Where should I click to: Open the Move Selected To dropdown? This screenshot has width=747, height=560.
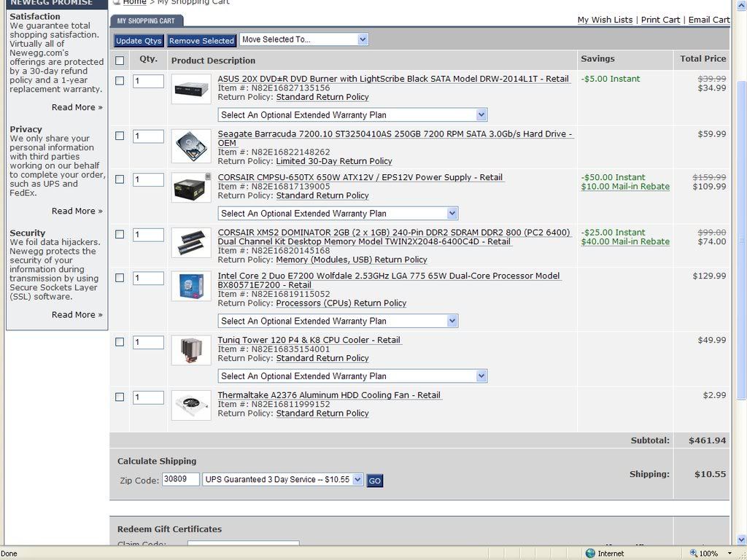pyautogui.click(x=304, y=39)
